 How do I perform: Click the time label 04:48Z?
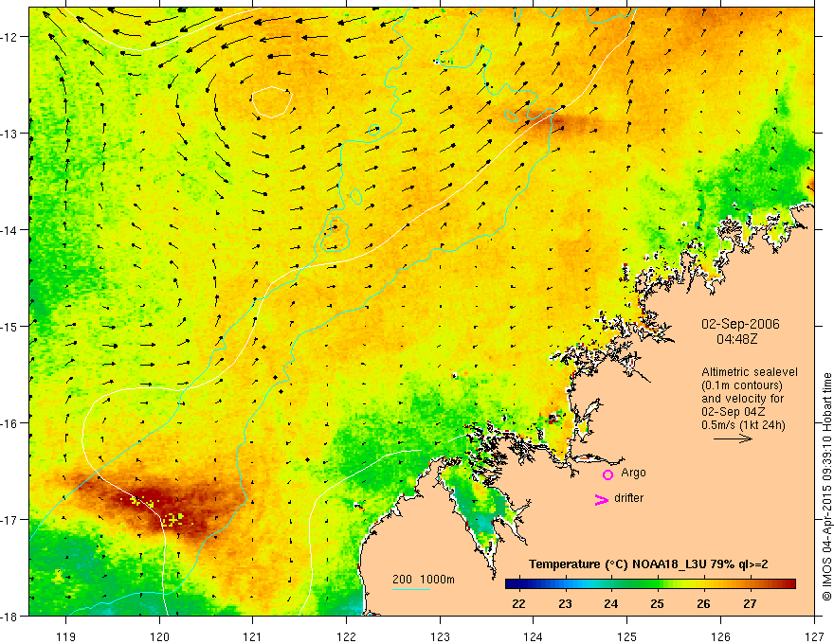pos(736,339)
